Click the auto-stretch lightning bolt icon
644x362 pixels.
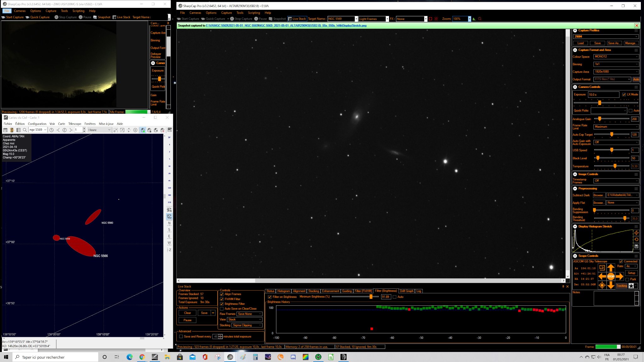pyautogui.click(x=636, y=233)
